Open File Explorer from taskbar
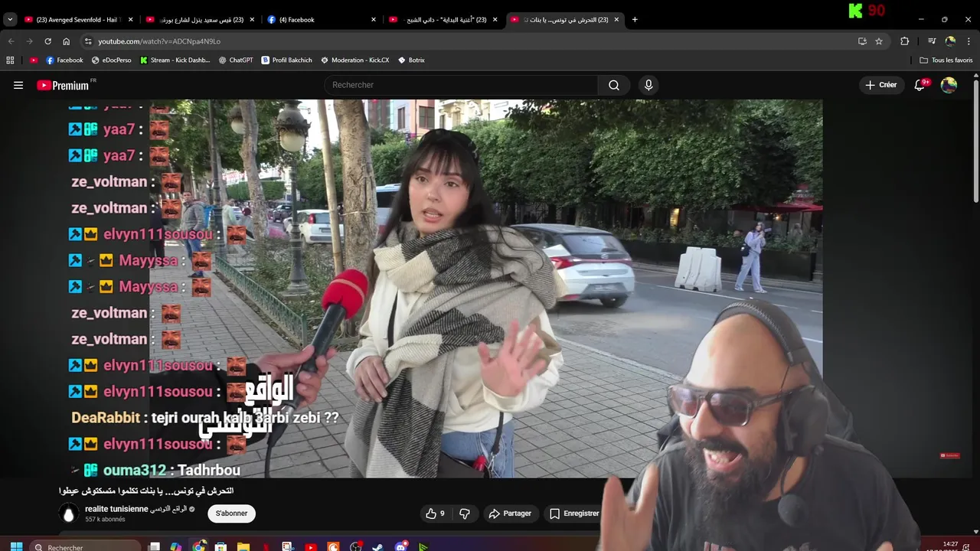This screenshot has height=551, width=980. coord(243,546)
